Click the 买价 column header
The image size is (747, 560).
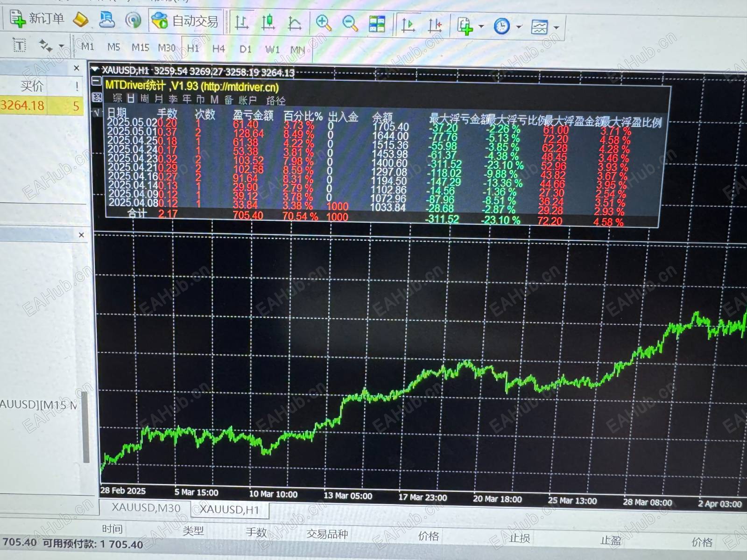[32, 86]
